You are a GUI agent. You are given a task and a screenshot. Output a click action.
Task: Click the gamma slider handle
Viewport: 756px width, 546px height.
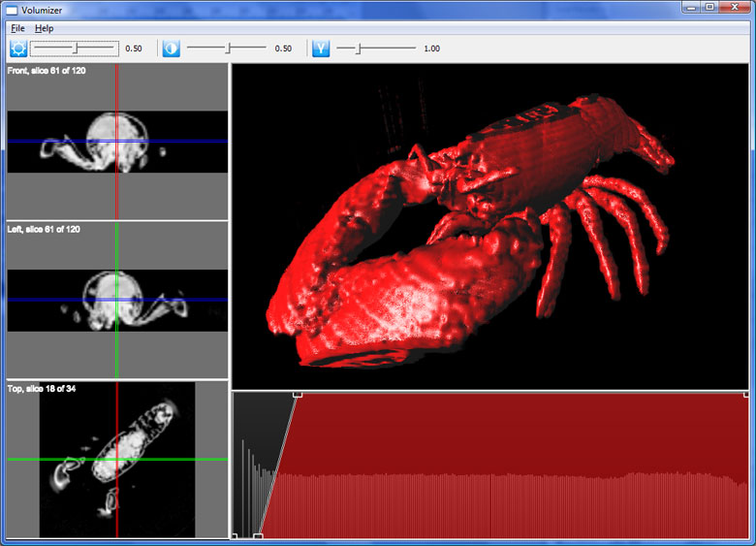click(359, 48)
